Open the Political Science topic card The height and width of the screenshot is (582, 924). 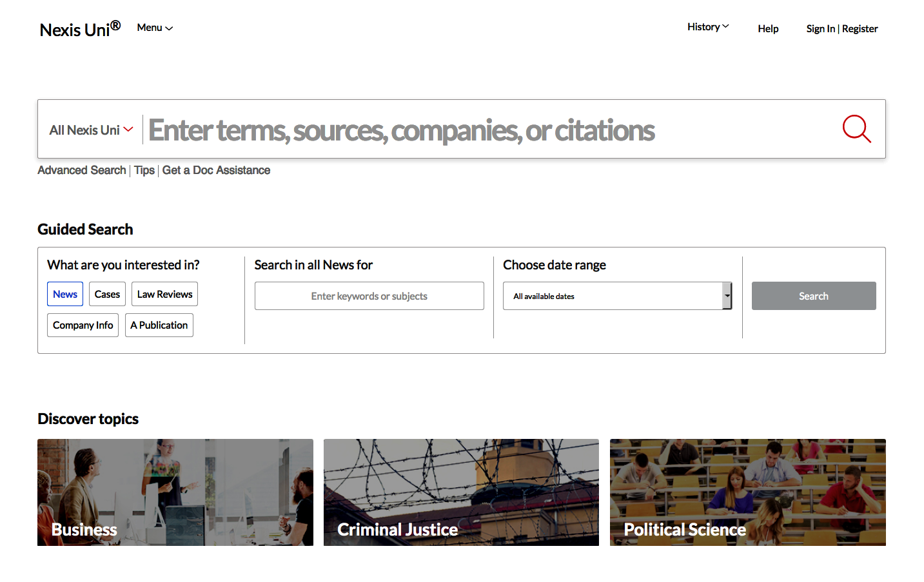[x=748, y=492]
